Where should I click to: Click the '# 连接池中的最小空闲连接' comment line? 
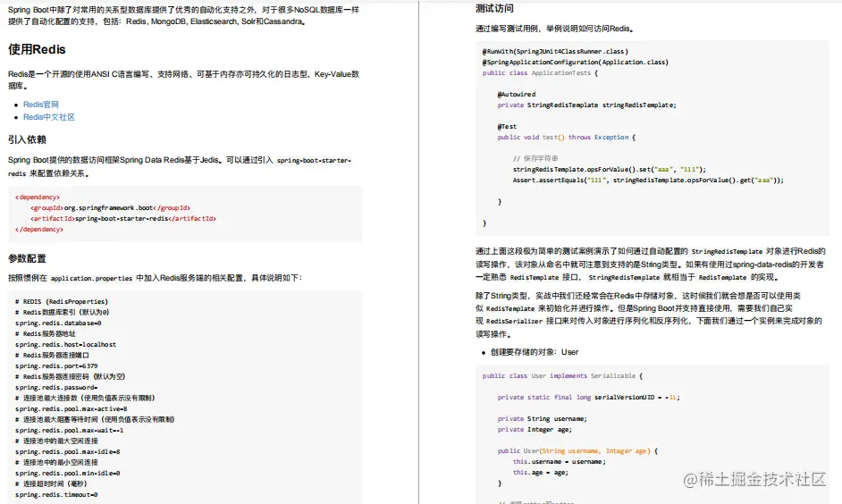point(56,463)
